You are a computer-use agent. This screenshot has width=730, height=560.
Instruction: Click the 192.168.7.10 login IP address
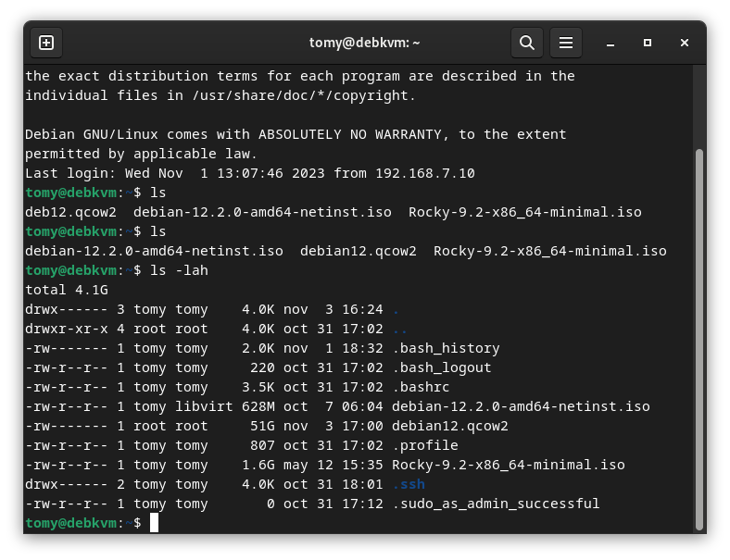421,173
